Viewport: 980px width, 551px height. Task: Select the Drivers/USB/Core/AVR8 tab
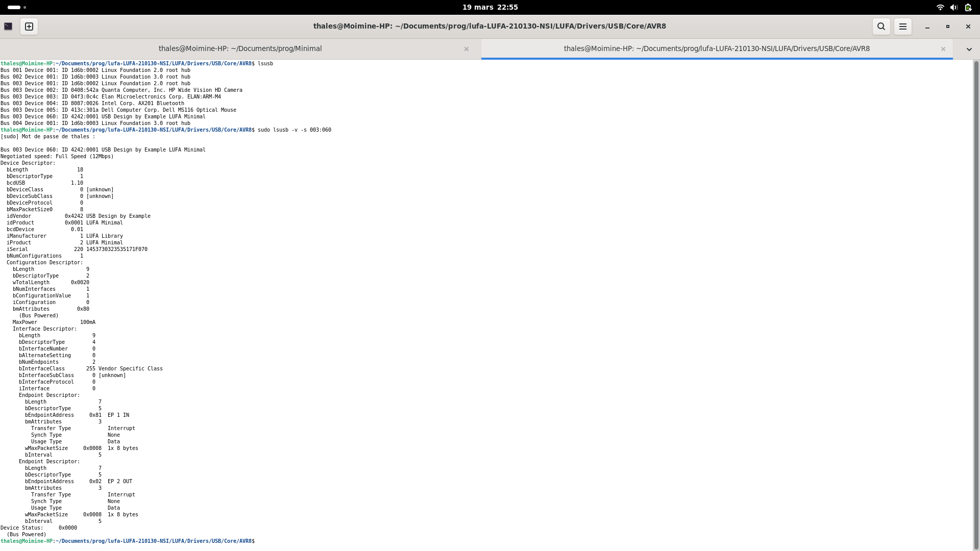717,49
